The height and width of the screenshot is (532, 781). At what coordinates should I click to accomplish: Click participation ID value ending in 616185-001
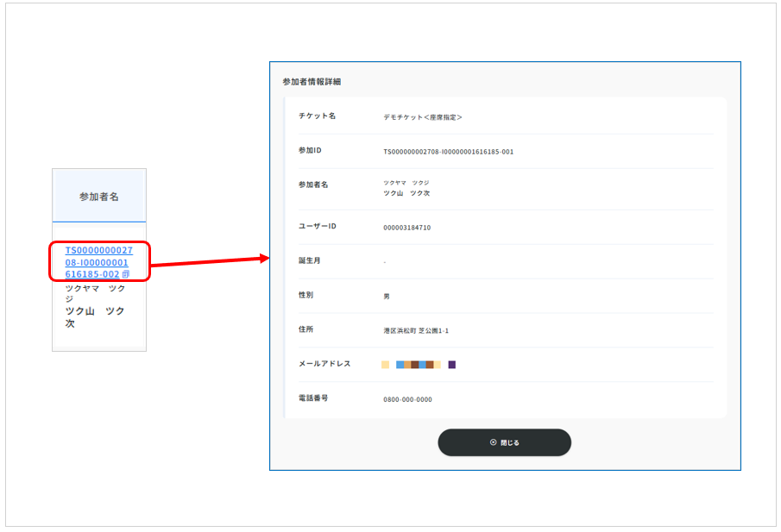[x=448, y=152]
